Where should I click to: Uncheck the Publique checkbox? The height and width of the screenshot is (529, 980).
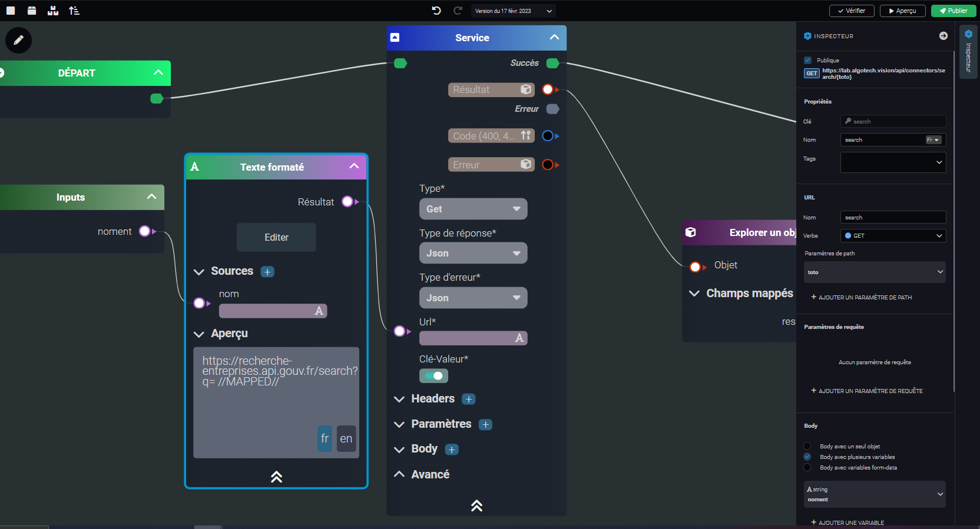click(x=807, y=60)
